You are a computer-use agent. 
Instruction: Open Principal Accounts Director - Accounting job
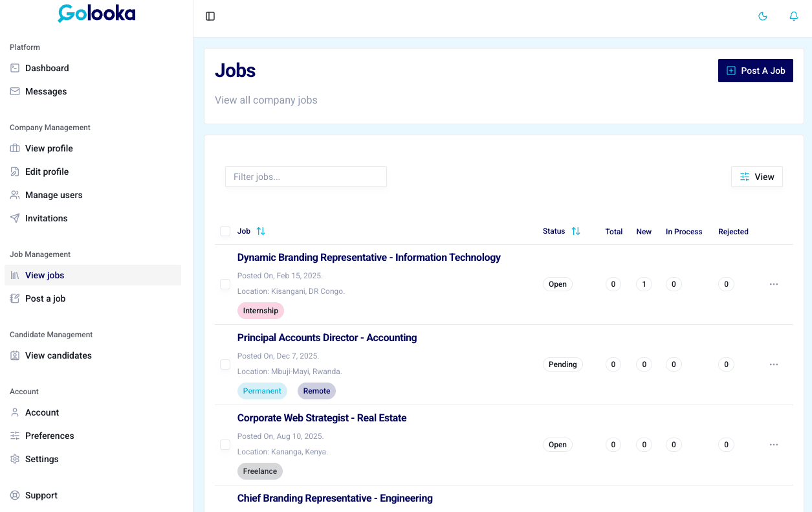(327, 338)
